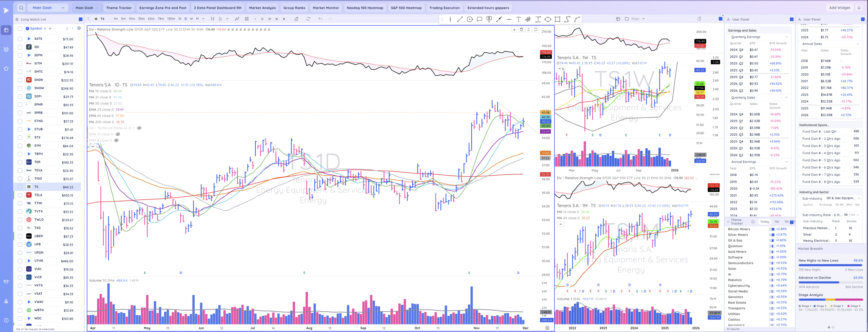Expand the timeframe interval dropdown arrow

(203, 19)
